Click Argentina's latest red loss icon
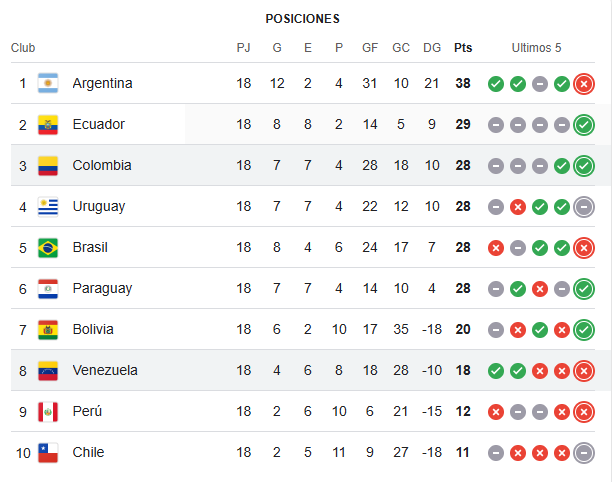The image size is (612, 482). [584, 84]
